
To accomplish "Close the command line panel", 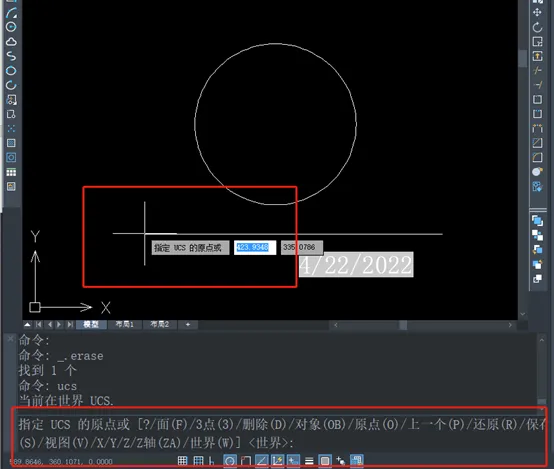I will [11, 339].
